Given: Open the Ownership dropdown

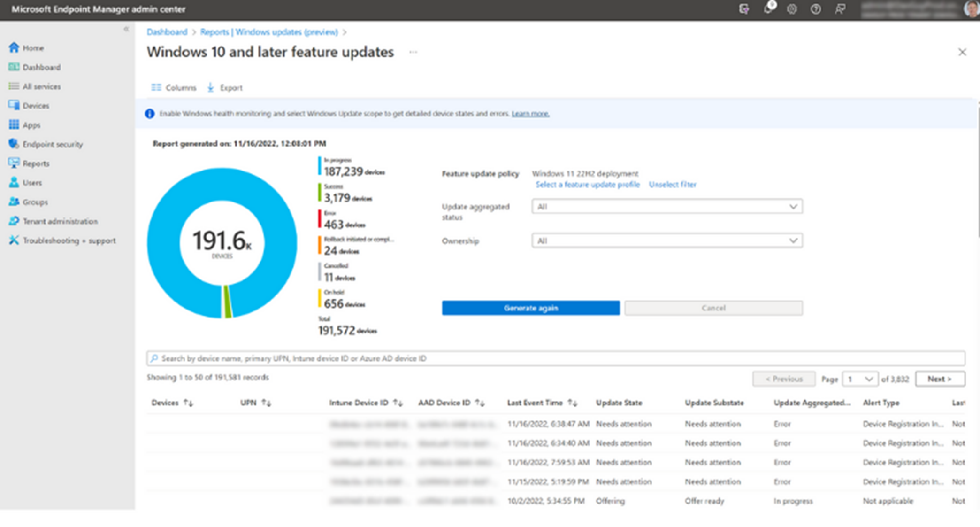Looking at the screenshot, I should click(x=667, y=240).
